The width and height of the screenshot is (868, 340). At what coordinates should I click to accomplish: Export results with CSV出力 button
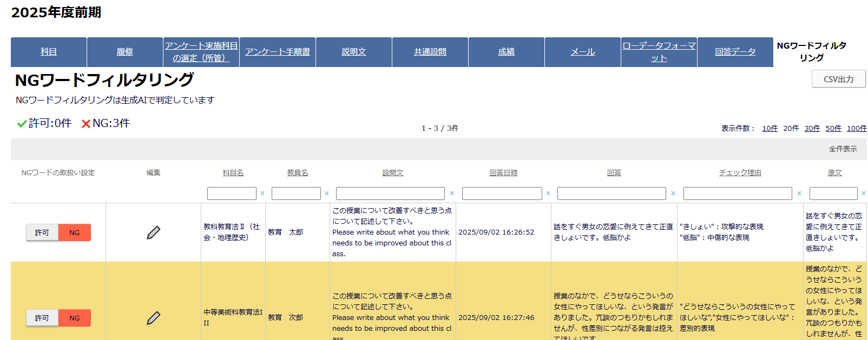839,79
